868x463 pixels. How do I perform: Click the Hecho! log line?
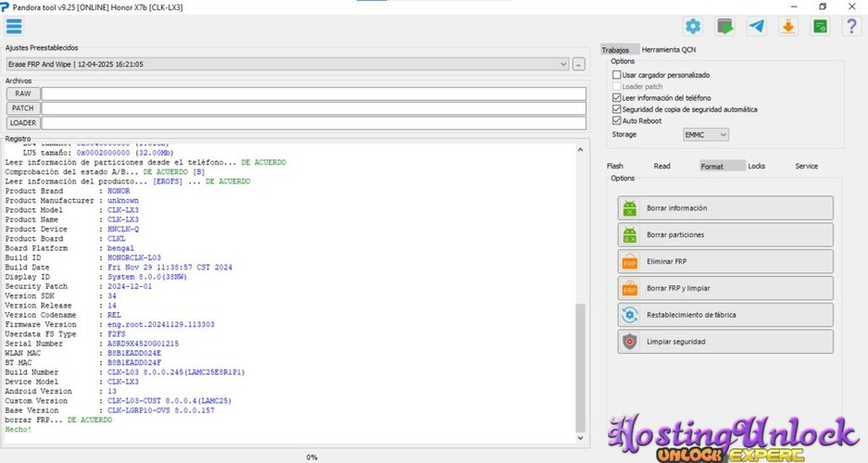click(x=19, y=430)
